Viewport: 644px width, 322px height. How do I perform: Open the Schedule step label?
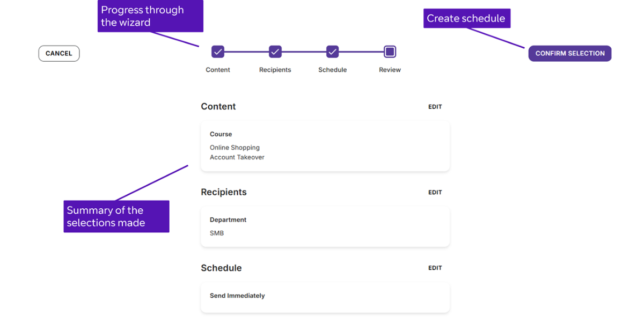click(332, 69)
